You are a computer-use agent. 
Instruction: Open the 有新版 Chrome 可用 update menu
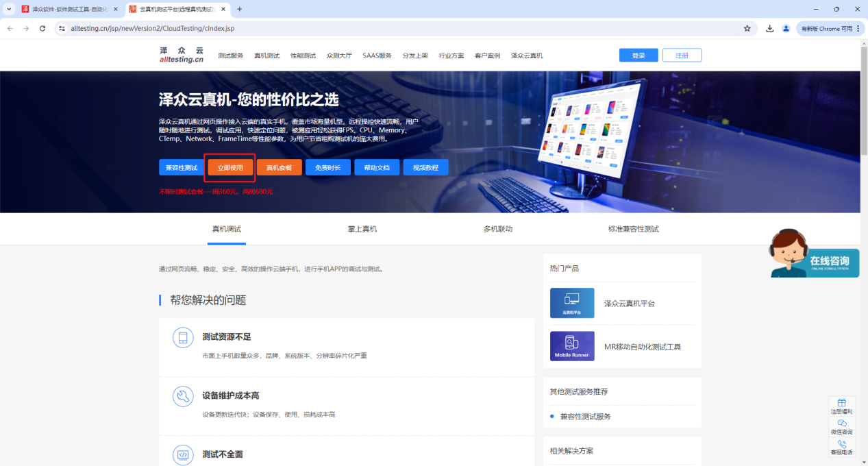tap(830, 29)
